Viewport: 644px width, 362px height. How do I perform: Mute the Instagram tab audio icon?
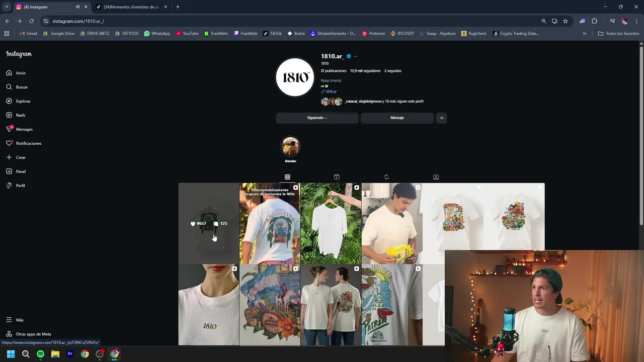pos(77,7)
